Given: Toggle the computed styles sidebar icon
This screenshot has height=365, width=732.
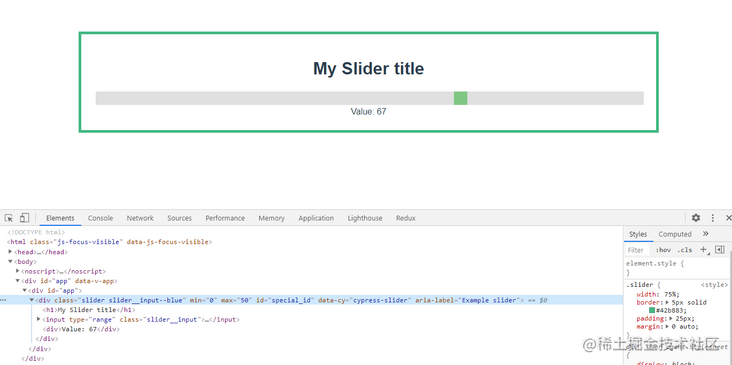Looking at the screenshot, I should tap(719, 250).
